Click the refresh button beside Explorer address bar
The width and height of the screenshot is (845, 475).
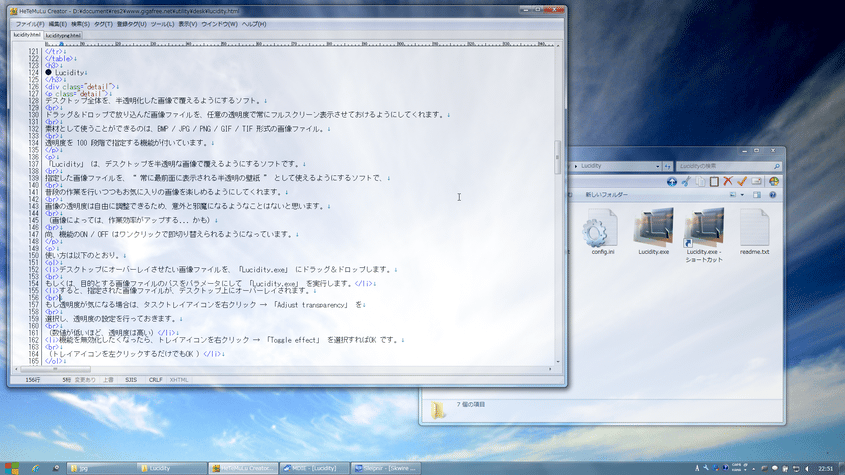tap(668, 166)
